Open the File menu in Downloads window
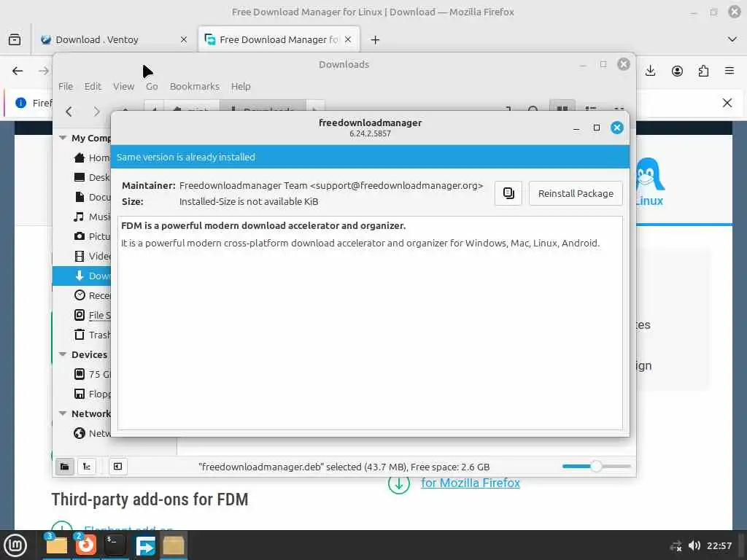Screen dimensions: 747x560 tap(66, 86)
